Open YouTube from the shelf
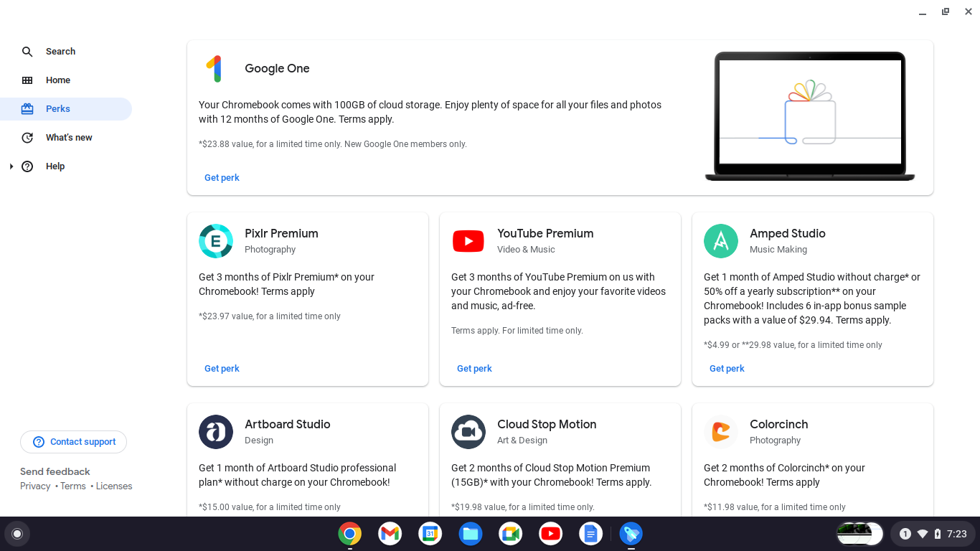Image resolution: width=980 pixels, height=551 pixels. [551, 534]
